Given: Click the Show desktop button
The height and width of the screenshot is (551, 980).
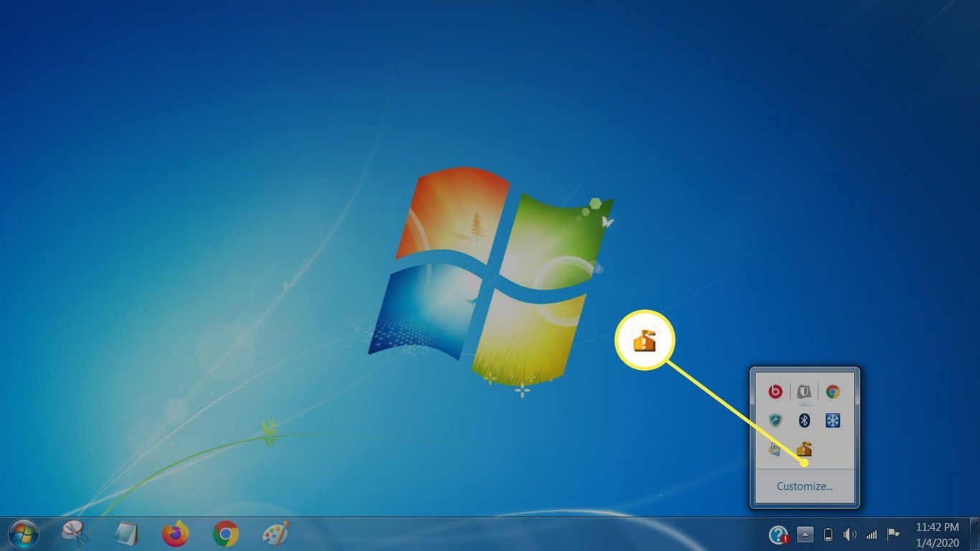Looking at the screenshot, I should [x=974, y=534].
